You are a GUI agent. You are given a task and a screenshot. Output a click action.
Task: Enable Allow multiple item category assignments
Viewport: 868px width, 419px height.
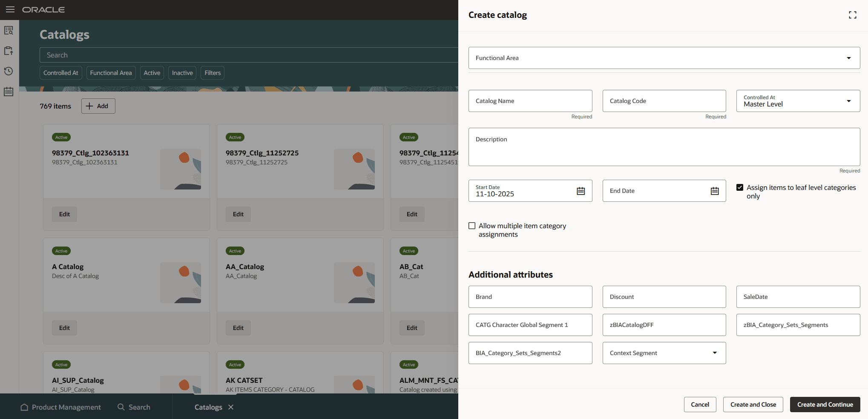point(472,226)
